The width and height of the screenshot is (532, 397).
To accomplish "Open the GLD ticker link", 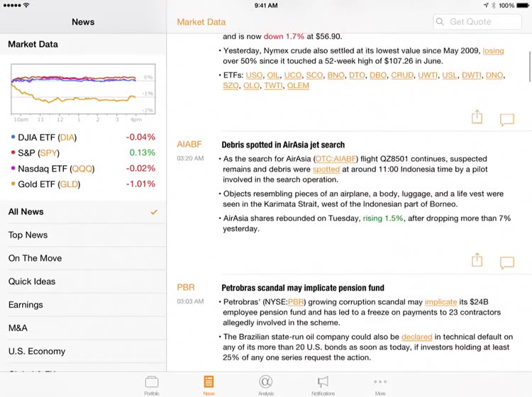I will click(x=70, y=184).
